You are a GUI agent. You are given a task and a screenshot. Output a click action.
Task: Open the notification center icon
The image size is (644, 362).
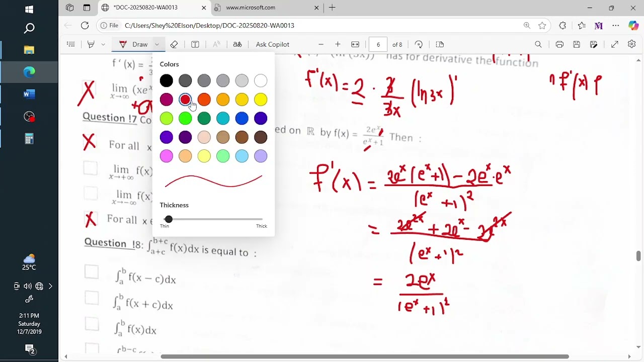(29, 349)
